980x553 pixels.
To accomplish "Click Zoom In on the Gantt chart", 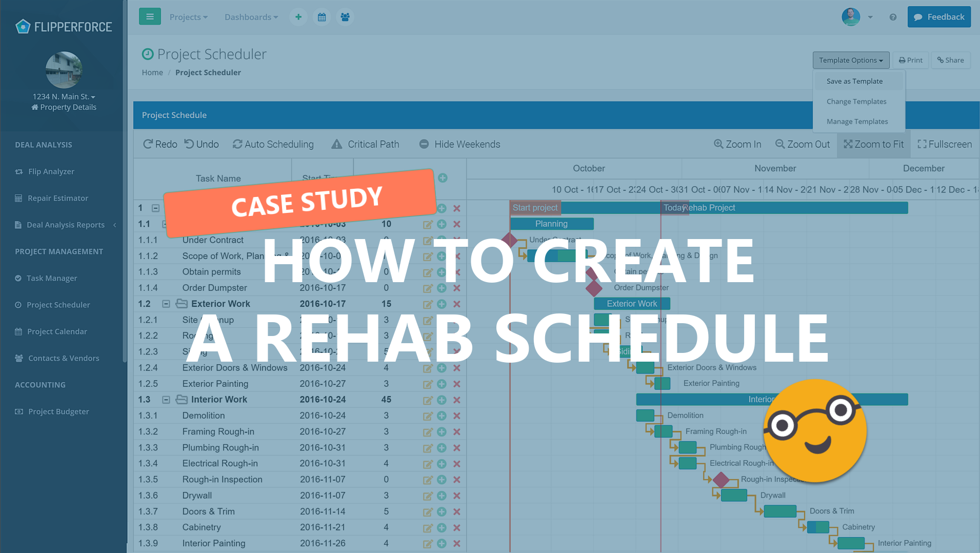I will pos(737,144).
